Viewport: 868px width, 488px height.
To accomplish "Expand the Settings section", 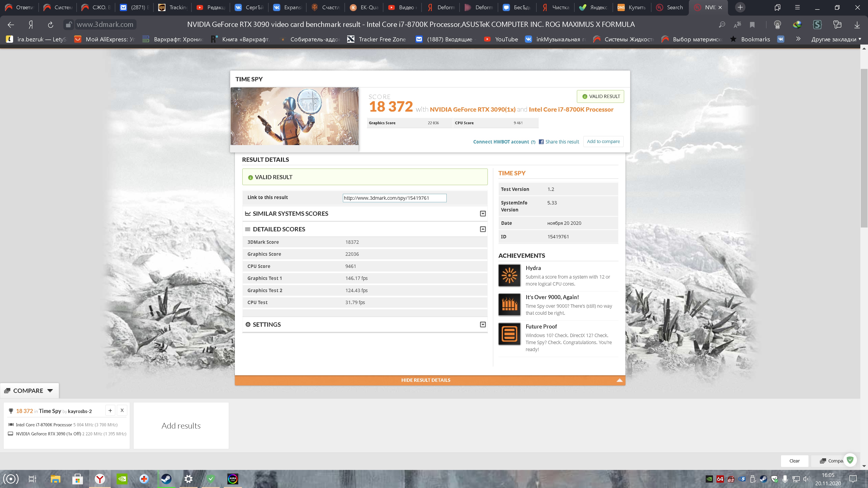I will pos(483,324).
